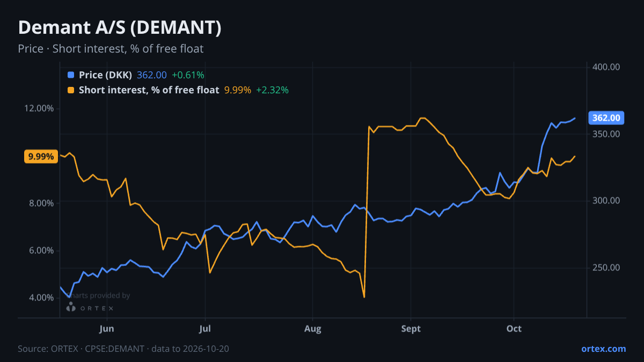
Task: Click the 400.00 right axis label
Action: point(606,67)
